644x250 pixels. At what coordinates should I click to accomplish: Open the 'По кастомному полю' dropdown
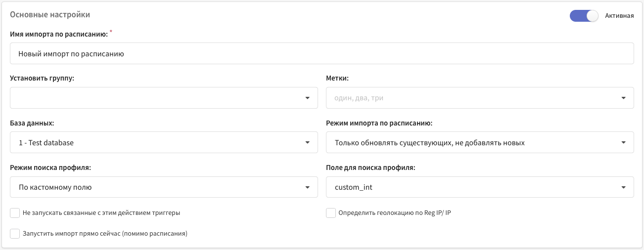(x=164, y=187)
